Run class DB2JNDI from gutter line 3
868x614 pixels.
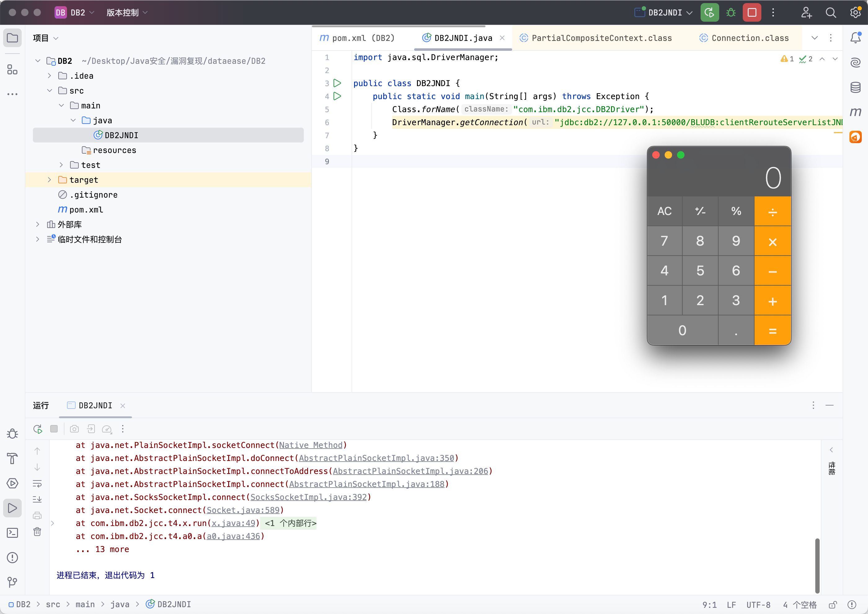[x=338, y=83]
